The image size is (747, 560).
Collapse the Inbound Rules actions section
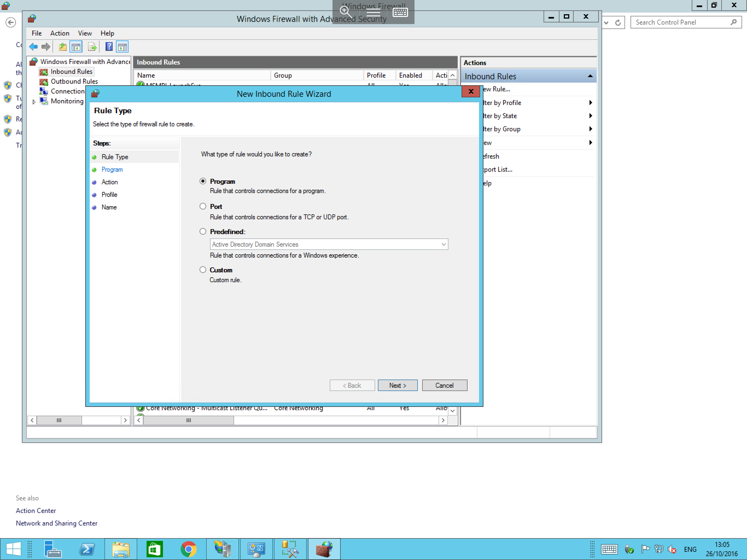pyautogui.click(x=590, y=76)
